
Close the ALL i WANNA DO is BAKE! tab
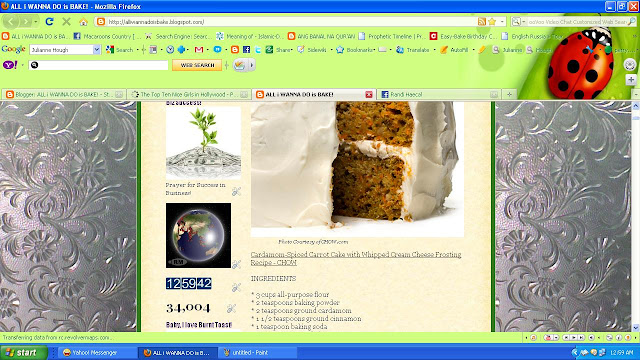[x=369, y=94]
